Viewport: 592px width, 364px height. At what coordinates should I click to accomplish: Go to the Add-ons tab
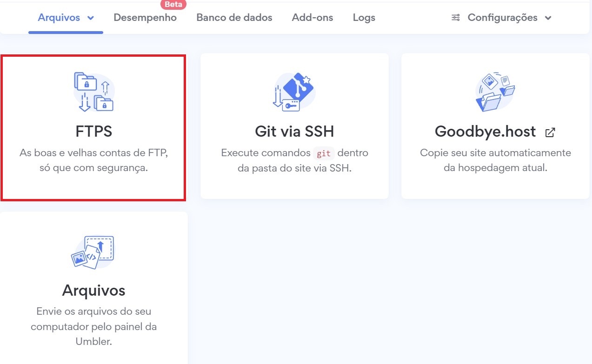[312, 18]
